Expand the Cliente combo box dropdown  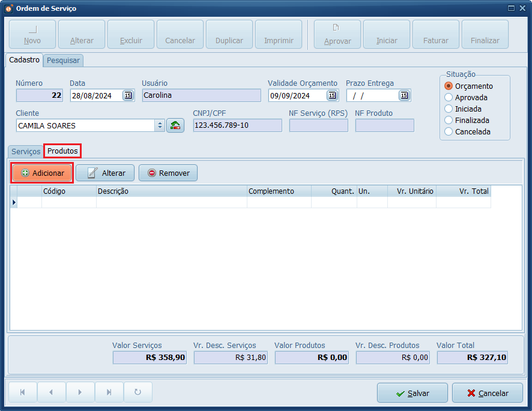click(160, 125)
